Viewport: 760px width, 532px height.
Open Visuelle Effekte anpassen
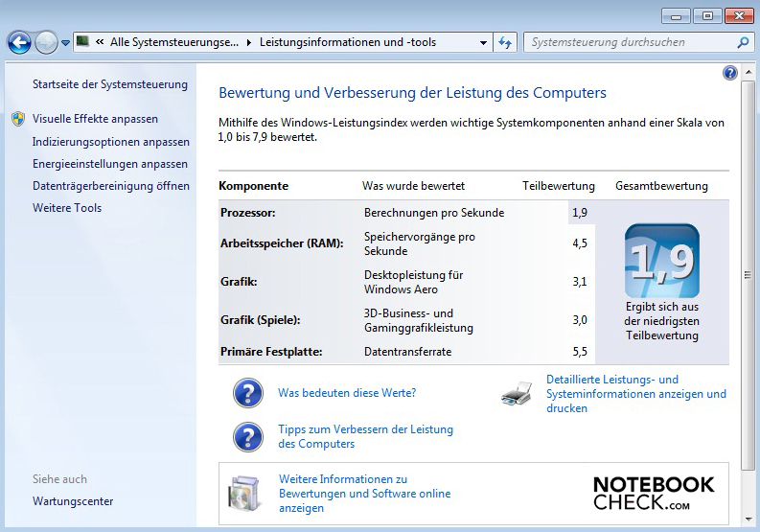tap(95, 119)
